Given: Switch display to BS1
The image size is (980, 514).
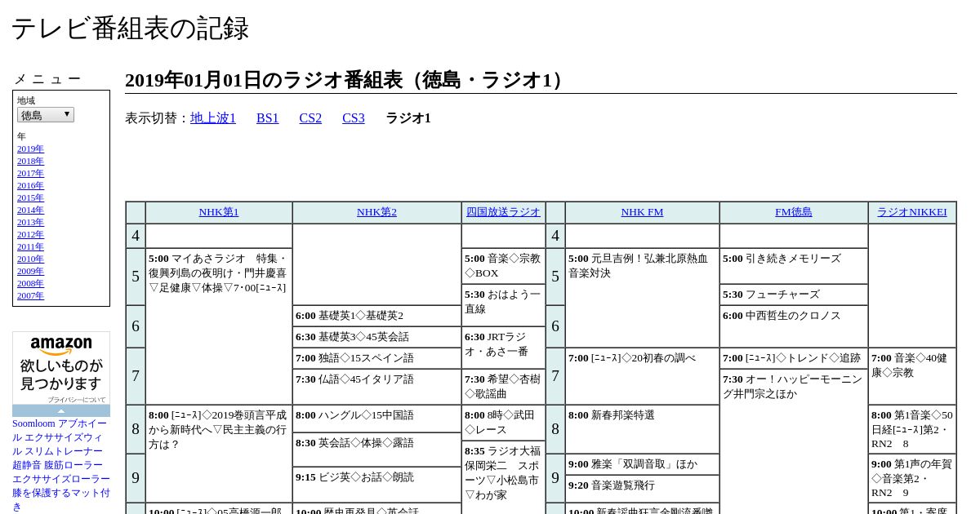Looking at the screenshot, I should pyautogui.click(x=268, y=118).
